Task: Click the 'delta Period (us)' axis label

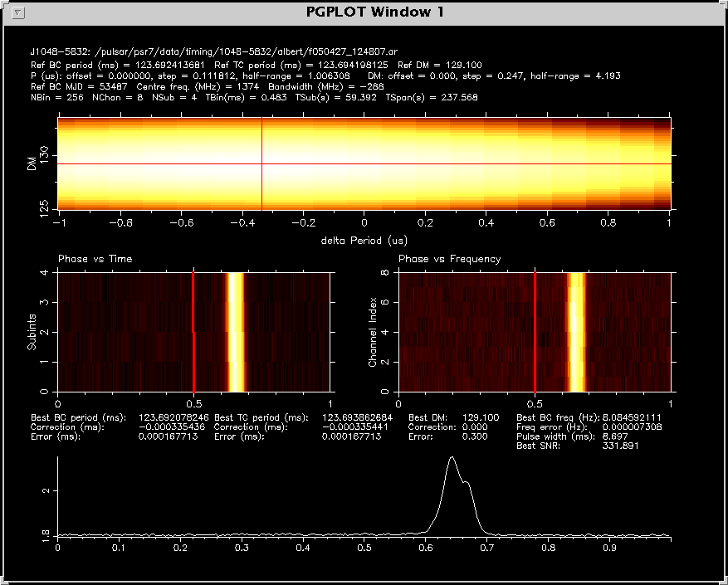Action: 364,240
